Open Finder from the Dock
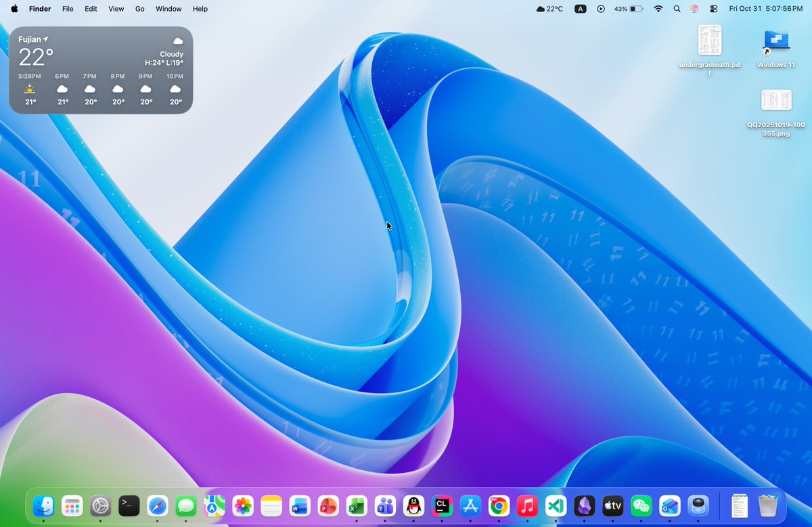This screenshot has width=812, height=527. 43,505
